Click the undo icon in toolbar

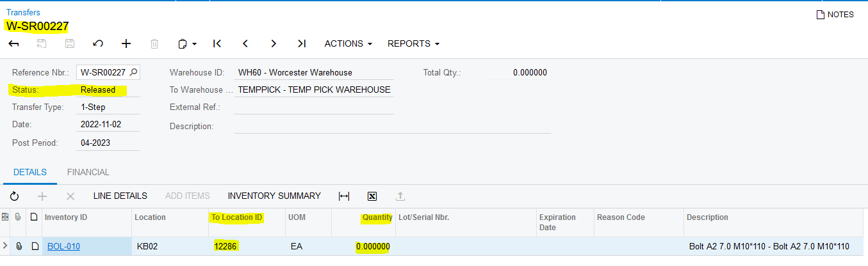tap(98, 43)
